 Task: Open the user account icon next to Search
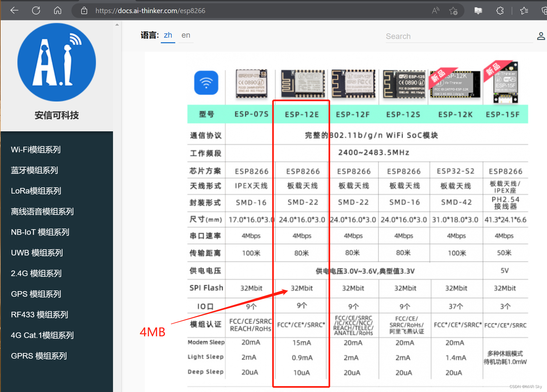(541, 36)
